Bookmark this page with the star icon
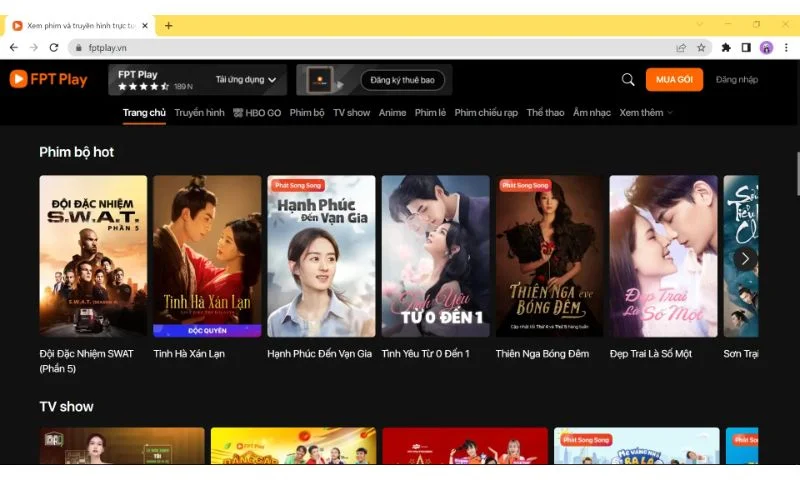Screen dimensions: 800x480 pyautogui.click(x=701, y=47)
